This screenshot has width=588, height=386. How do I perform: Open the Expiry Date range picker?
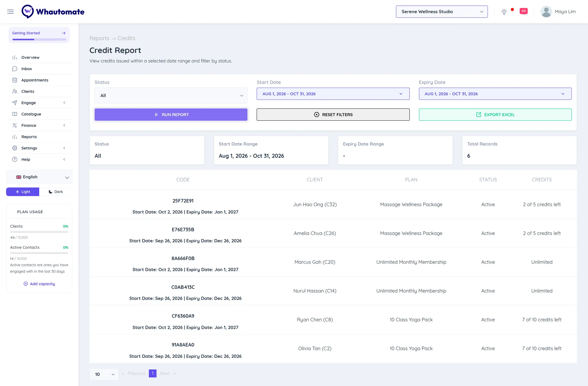[x=495, y=94]
